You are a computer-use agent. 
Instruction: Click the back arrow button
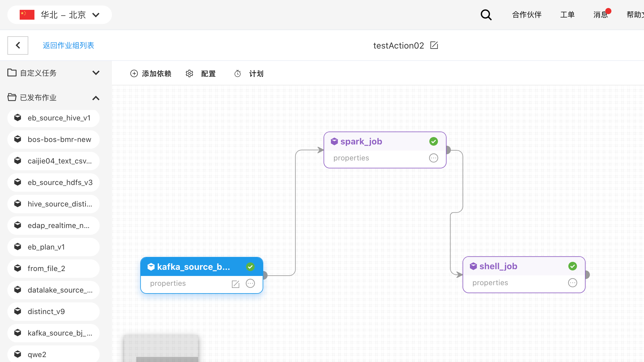point(18,45)
